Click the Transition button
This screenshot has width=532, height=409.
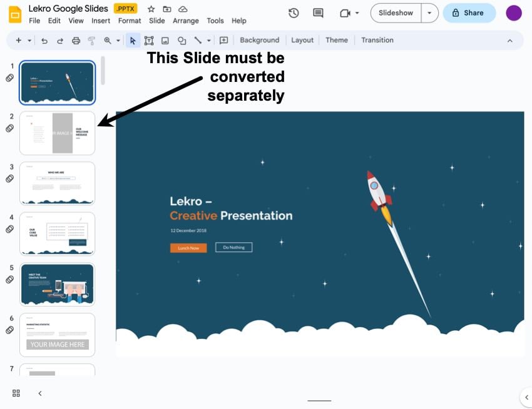377,40
